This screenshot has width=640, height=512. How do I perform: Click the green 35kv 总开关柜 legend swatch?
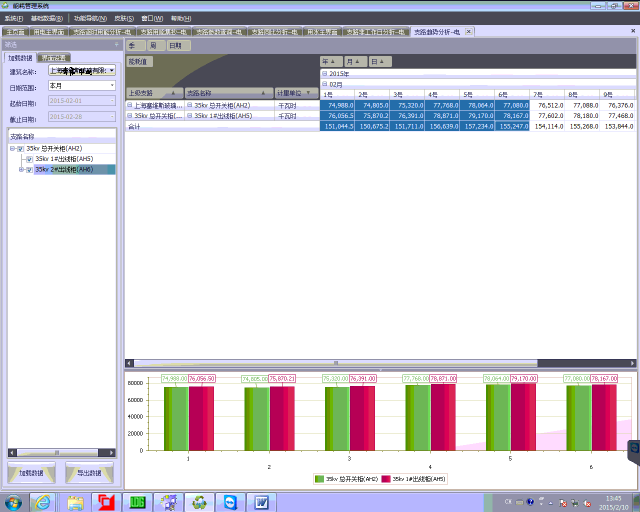tap(318, 480)
